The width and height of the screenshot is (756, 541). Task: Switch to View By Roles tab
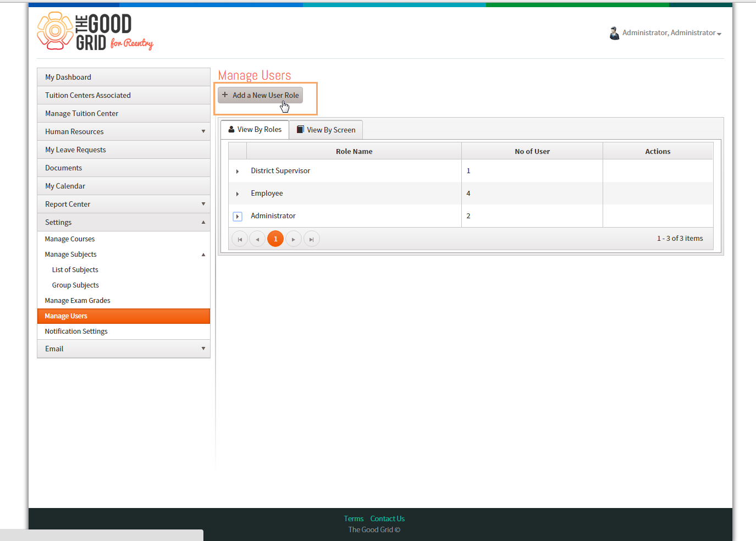(255, 130)
